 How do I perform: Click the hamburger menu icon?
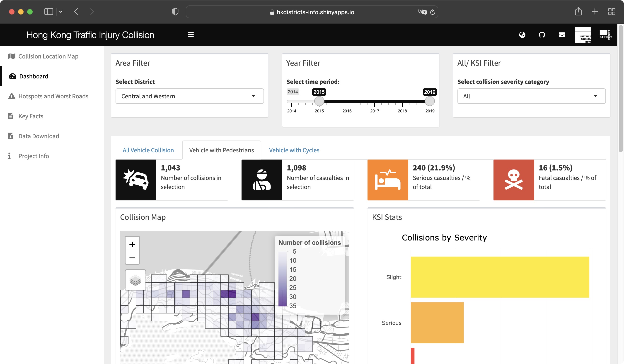tap(191, 35)
